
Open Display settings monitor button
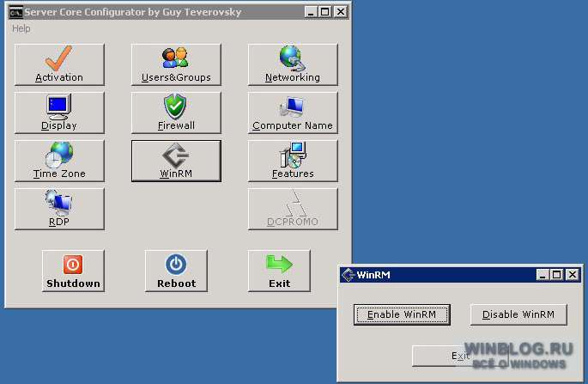[x=59, y=113]
